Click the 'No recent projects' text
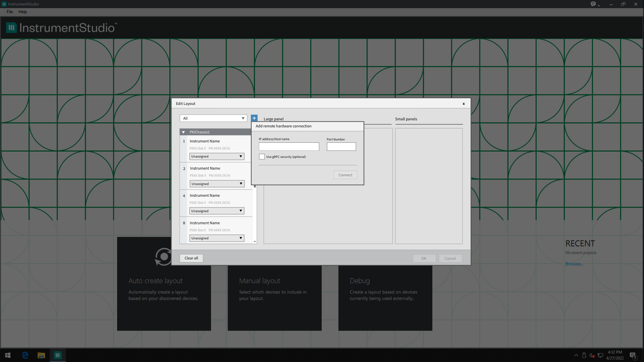 click(x=581, y=253)
